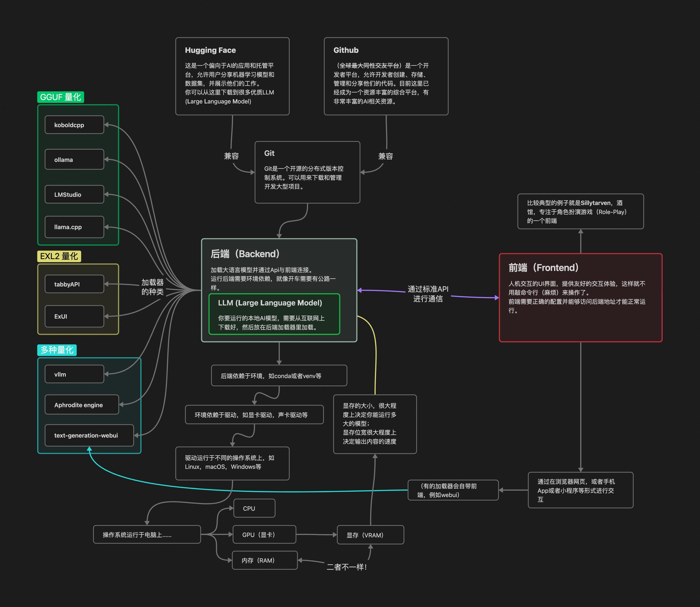Select the Hugging Face description text
The image size is (700, 607).
pos(230,83)
